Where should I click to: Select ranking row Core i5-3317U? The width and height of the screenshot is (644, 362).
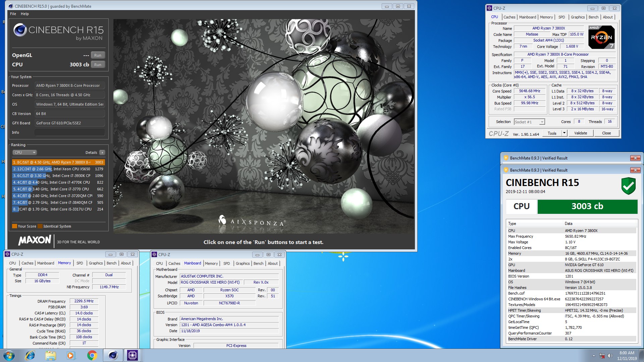coord(58,209)
